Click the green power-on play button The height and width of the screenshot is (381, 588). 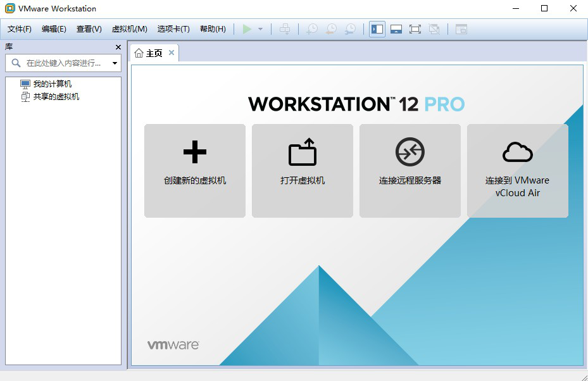(x=247, y=29)
